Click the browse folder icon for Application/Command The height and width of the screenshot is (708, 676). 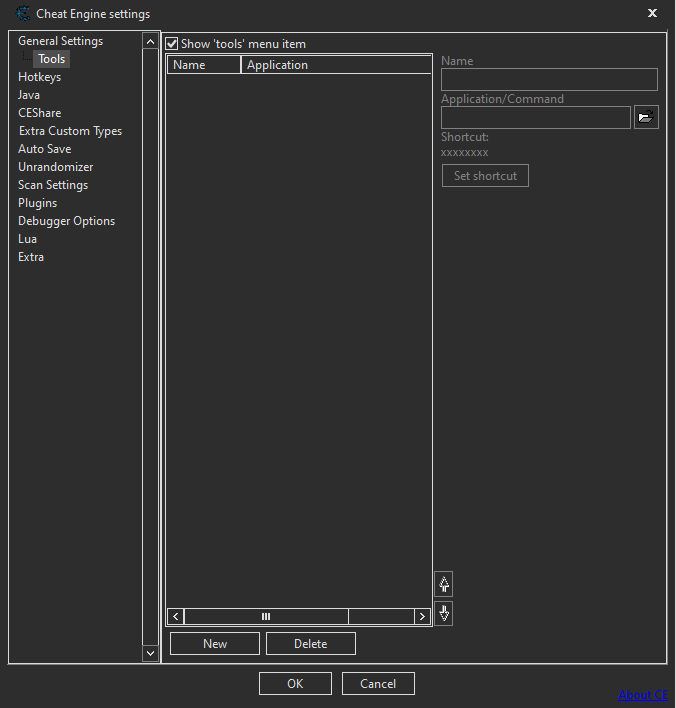coord(646,117)
